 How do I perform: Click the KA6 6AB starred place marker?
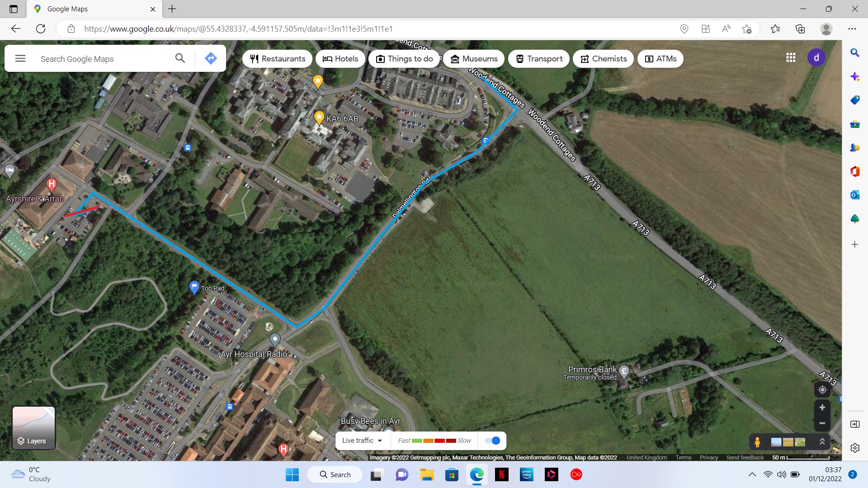click(x=319, y=117)
